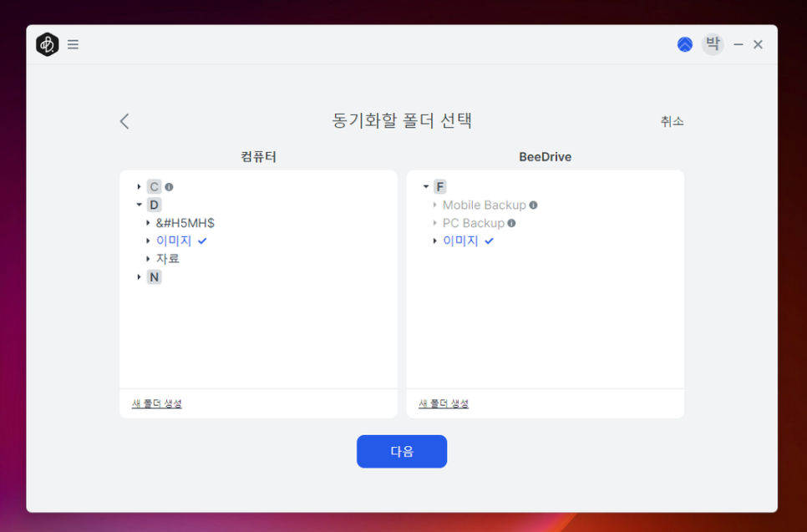Select the D drive label
The image size is (807, 532).
click(154, 205)
